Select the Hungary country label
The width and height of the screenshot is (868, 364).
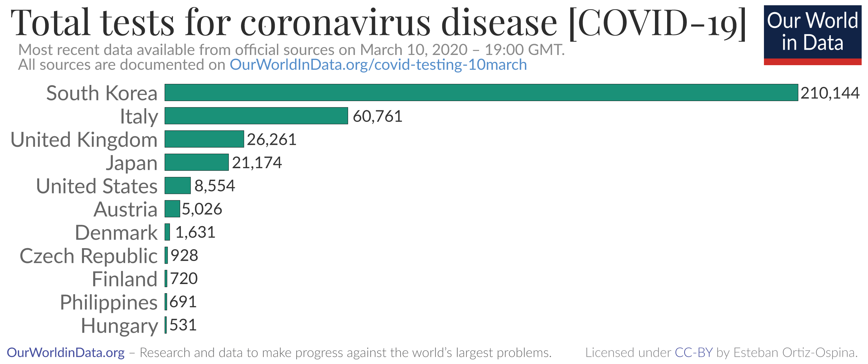119,325
